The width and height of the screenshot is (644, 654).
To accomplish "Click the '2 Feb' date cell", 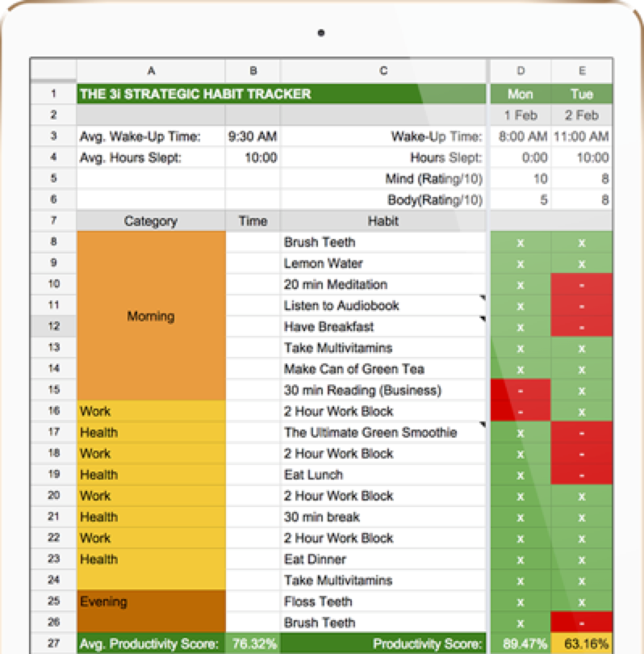I will pos(582,115).
